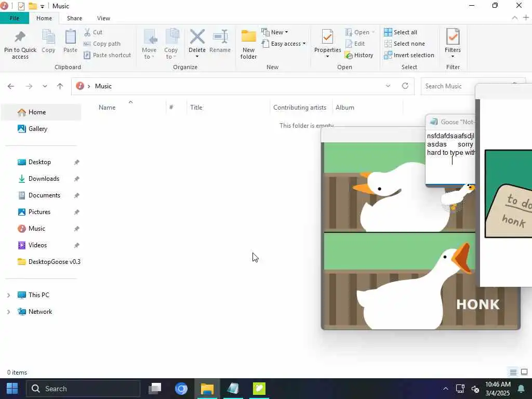Click the Search Music box
The width and height of the screenshot is (532, 399).
(x=448, y=86)
